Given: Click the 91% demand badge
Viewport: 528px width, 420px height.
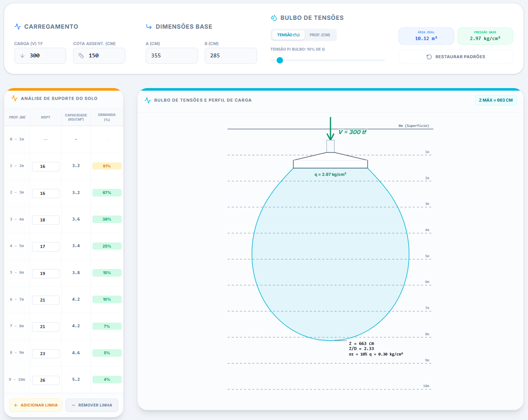Looking at the screenshot, I should (107, 166).
